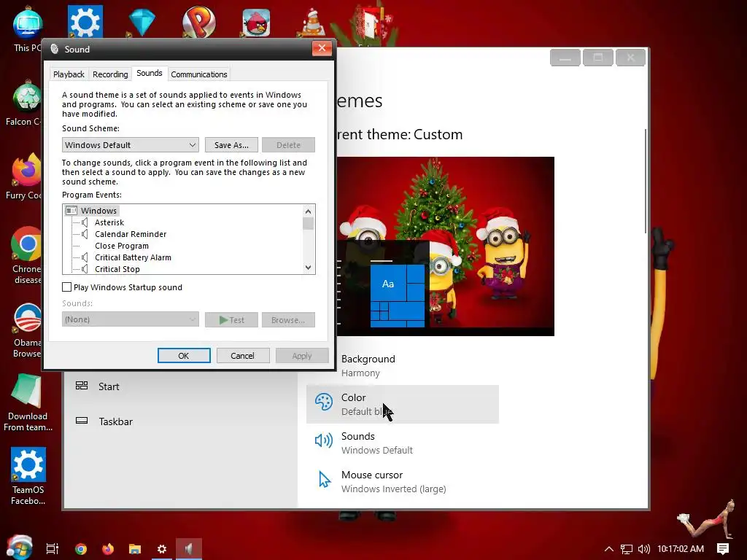Enable Play Windows Startup sound checkbox
Screen dimensions: 747x560
[66, 287]
